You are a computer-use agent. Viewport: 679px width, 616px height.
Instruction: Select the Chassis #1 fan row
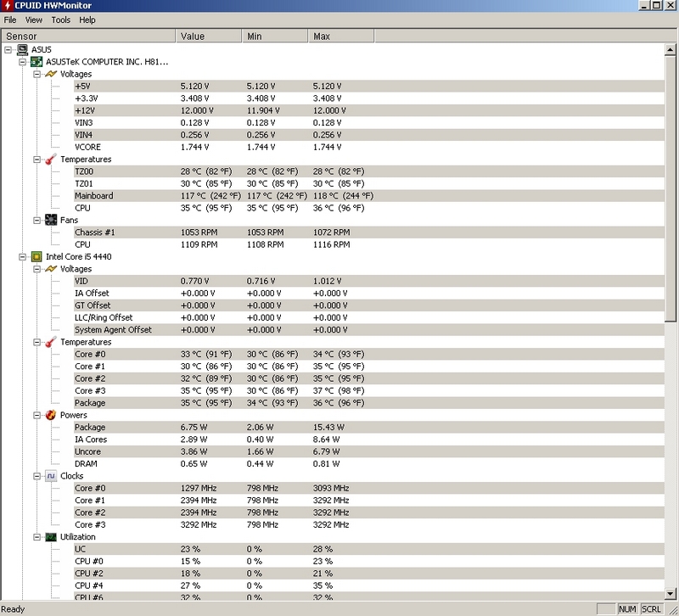tap(369, 232)
